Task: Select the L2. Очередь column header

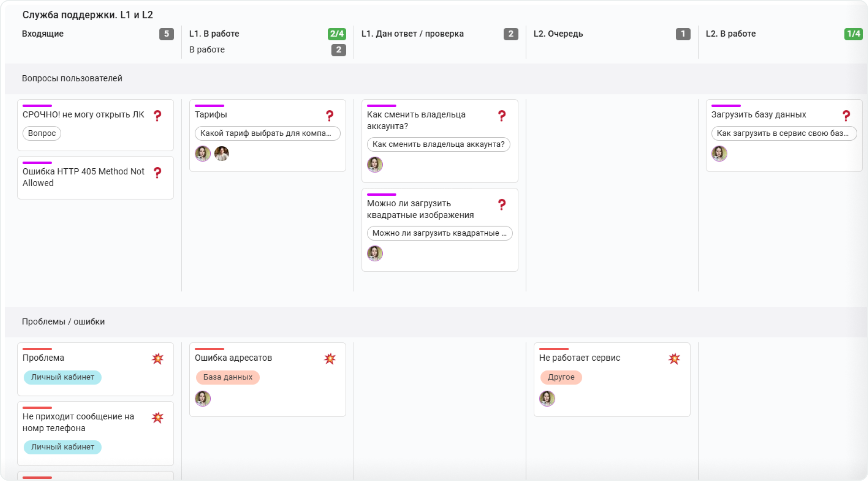Action: point(558,34)
